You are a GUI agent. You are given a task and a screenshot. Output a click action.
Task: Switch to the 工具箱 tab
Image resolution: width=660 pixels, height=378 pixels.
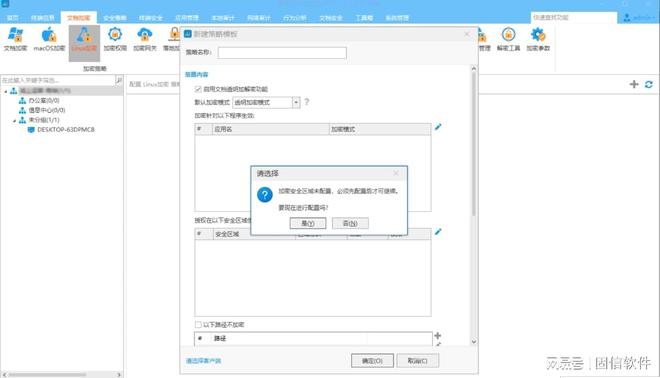tap(364, 18)
